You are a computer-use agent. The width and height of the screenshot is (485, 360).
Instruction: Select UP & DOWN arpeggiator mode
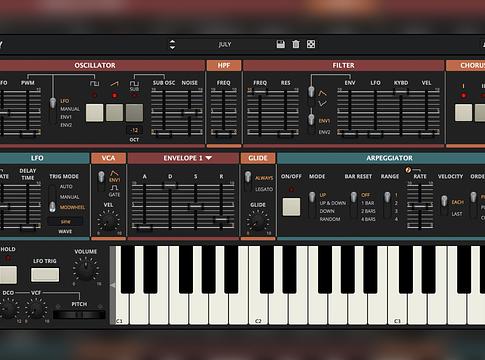333,203
